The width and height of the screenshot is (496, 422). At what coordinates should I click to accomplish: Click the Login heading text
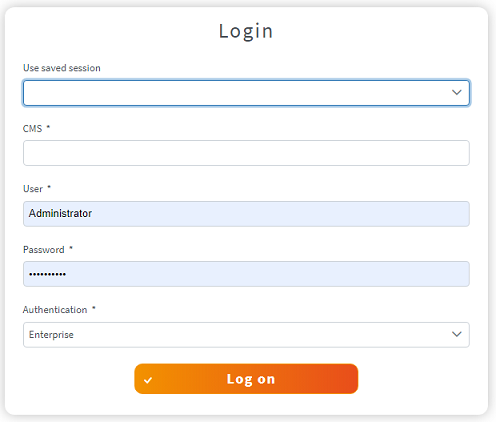[246, 31]
